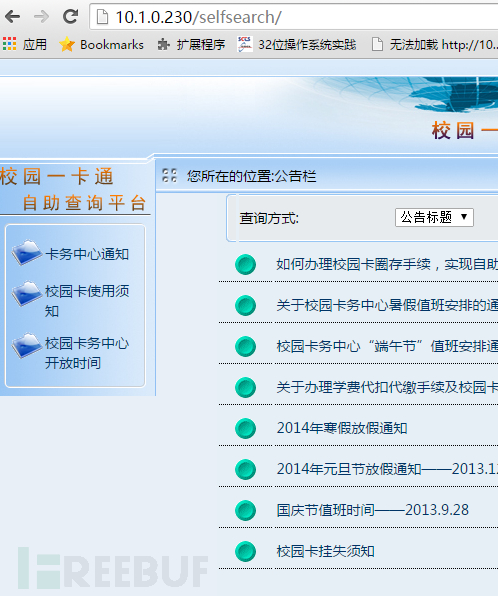Click green bullet beside 2014年寒假放假通知
Viewport: 498px width, 596px height.
point(246,428)
